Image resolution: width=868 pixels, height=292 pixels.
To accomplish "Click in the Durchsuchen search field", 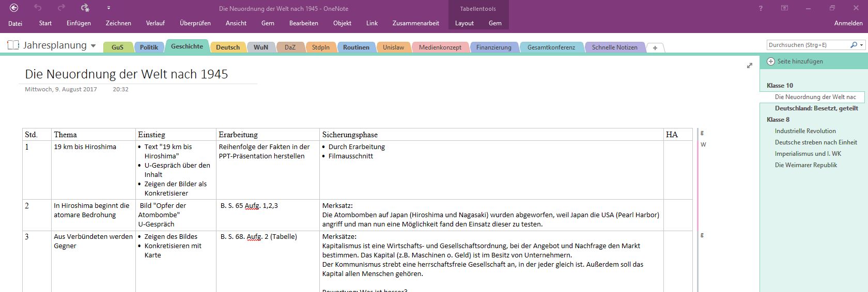I will click(807, 45).
